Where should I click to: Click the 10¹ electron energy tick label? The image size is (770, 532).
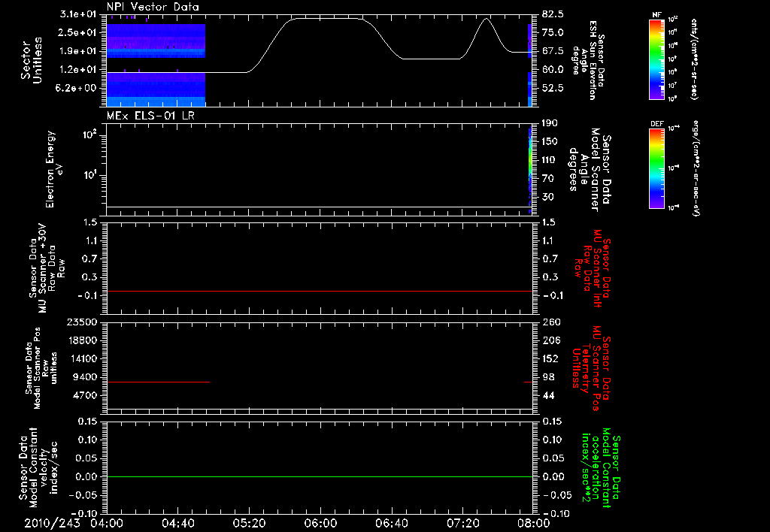pyautogui.click(x=89, y=175)
